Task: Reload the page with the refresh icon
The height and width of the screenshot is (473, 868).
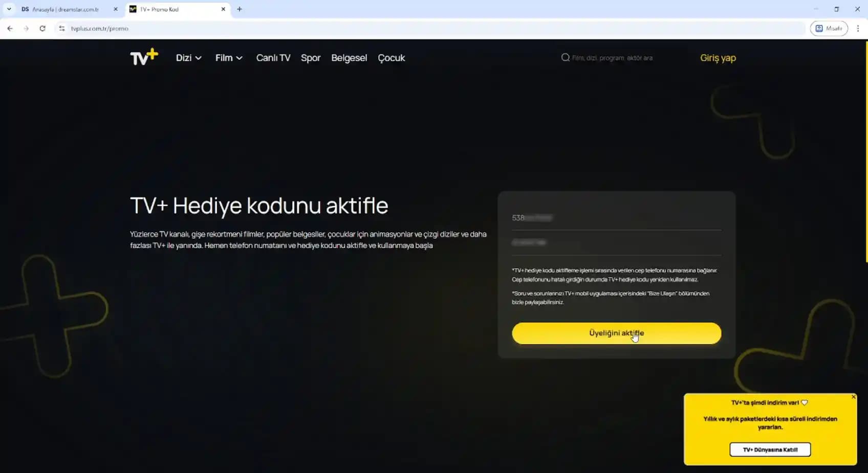Action: point(42,28)
